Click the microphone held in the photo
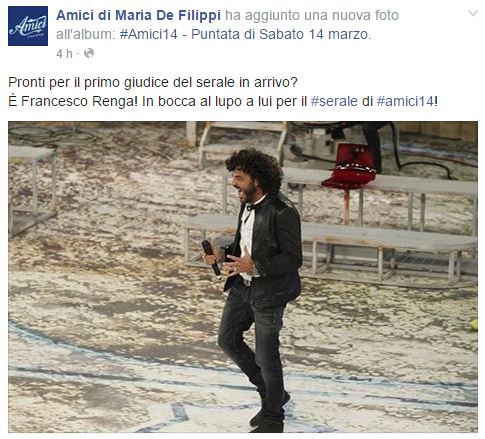485x439 pixels. [x=211, y=258]
